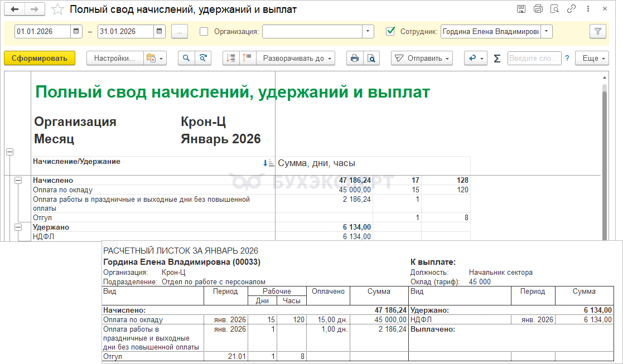Click the print icon in the report toolbar
623x364 pixels.
354,58
